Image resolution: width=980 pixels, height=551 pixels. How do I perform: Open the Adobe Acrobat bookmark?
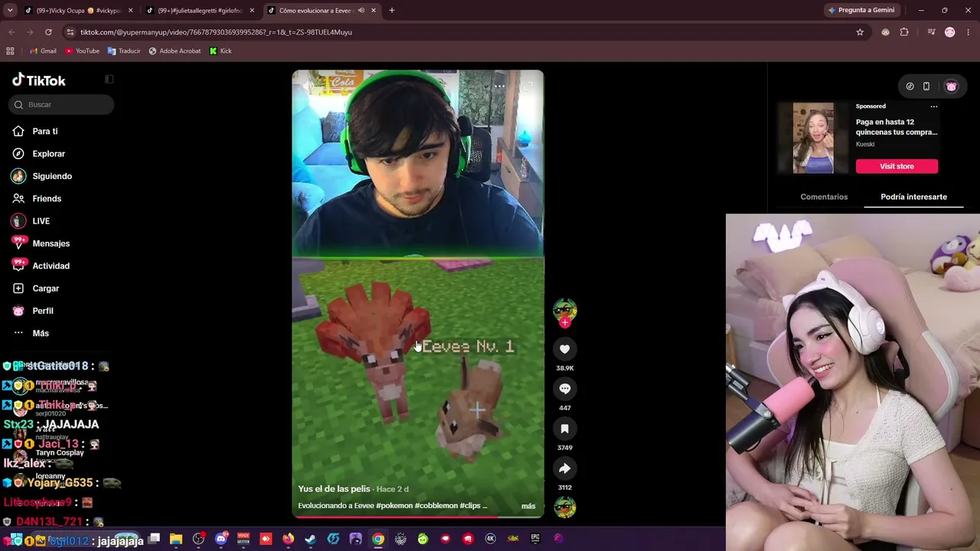tap(175, 51)
